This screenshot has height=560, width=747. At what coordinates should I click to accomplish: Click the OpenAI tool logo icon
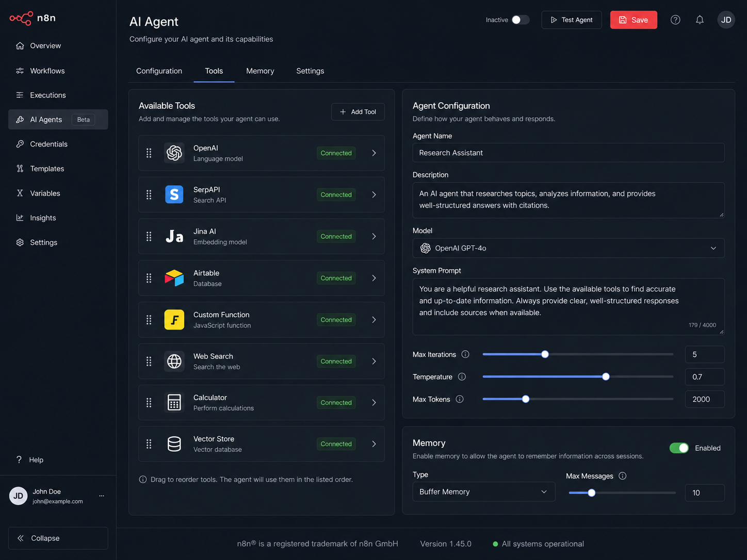[174, 153]
